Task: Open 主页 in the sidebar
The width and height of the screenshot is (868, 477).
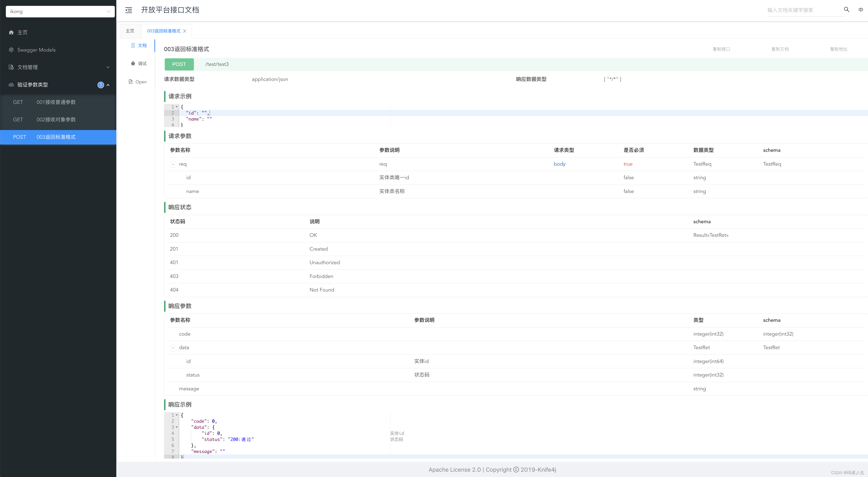Action: point(58,32)
